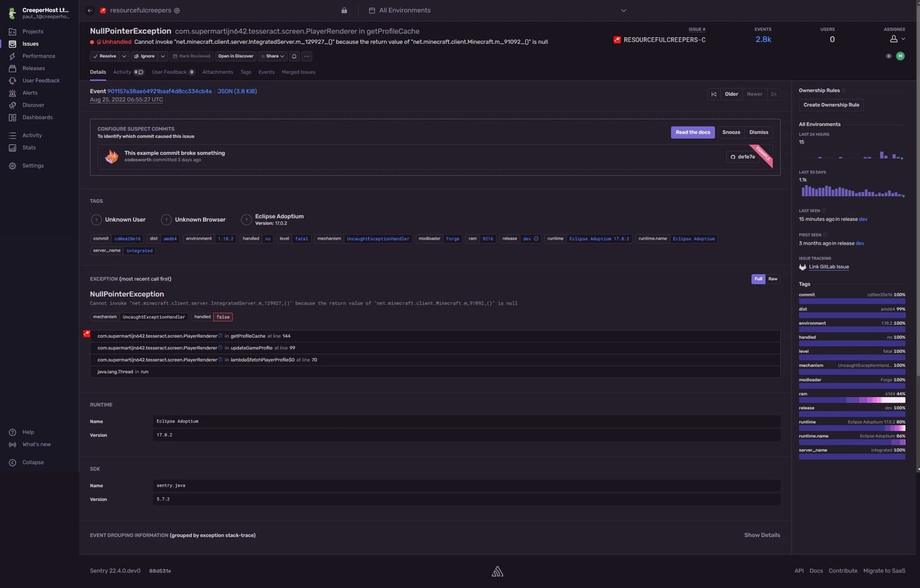The image size is (920, 588).
Task: Toggle stack trace to Raw view
Action: pyautogui.click(x=773, y=279)
